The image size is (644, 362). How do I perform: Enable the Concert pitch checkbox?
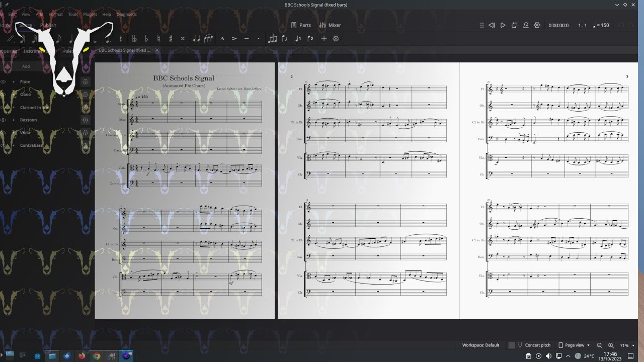[512, 345]
